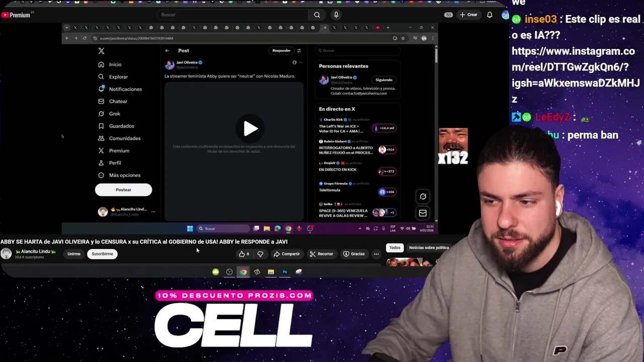Open Alancitu Lindu channel link
This screenshot has height=362, width=644.
pos(35,251)
